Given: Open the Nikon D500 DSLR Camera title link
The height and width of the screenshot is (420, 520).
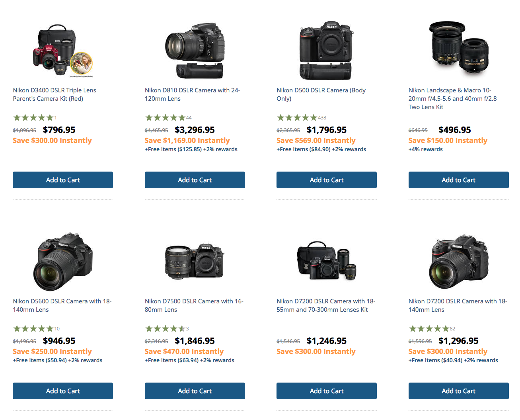Looking at the screenshot, I should pos(321,94).
